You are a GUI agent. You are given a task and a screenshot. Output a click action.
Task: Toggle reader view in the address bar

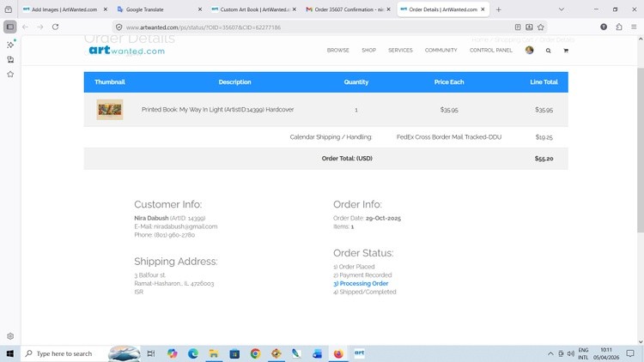[518, 27]
